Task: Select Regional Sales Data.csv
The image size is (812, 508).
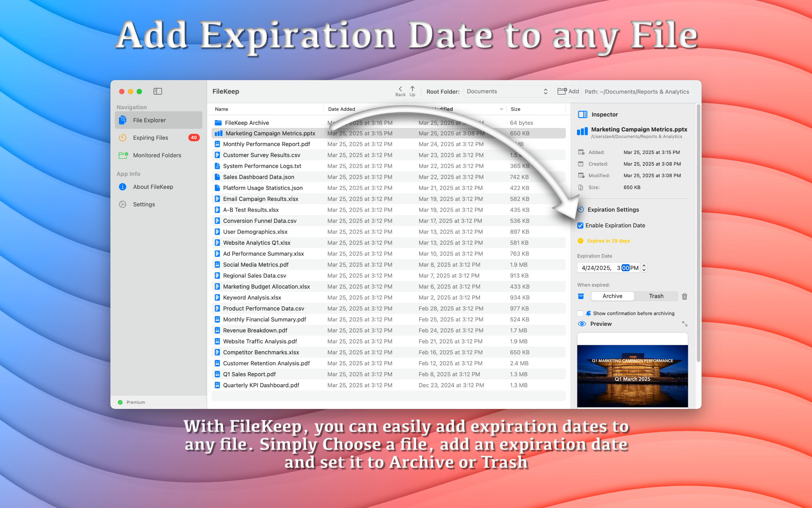Action: coord(389,276)
